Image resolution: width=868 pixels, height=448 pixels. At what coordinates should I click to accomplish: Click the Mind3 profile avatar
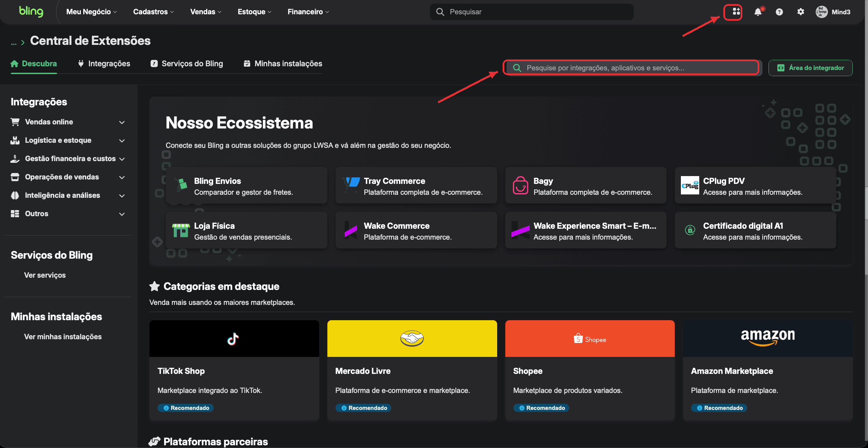pos(821,12)
